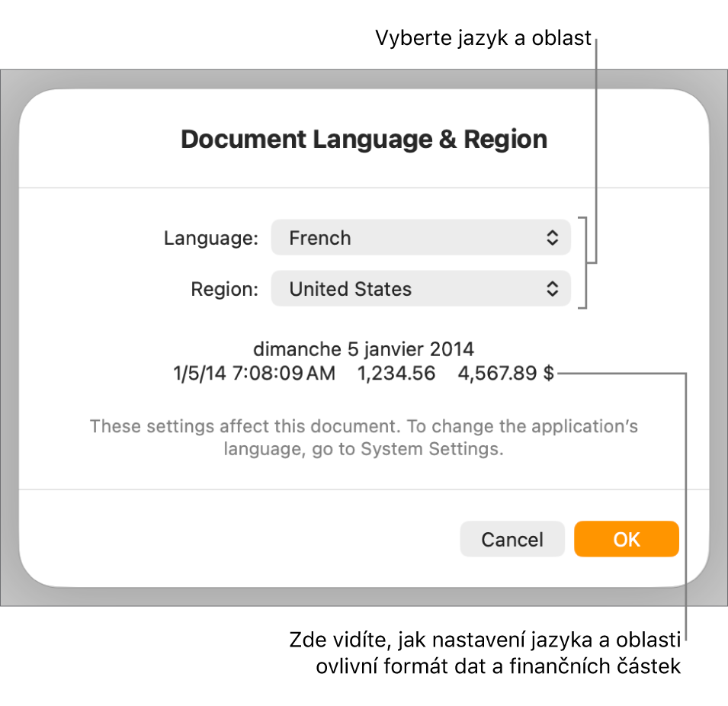The width and height of the screenshot is (728, 706).
Task: Click the number sample 1,234.56
Action: point(396,374)
